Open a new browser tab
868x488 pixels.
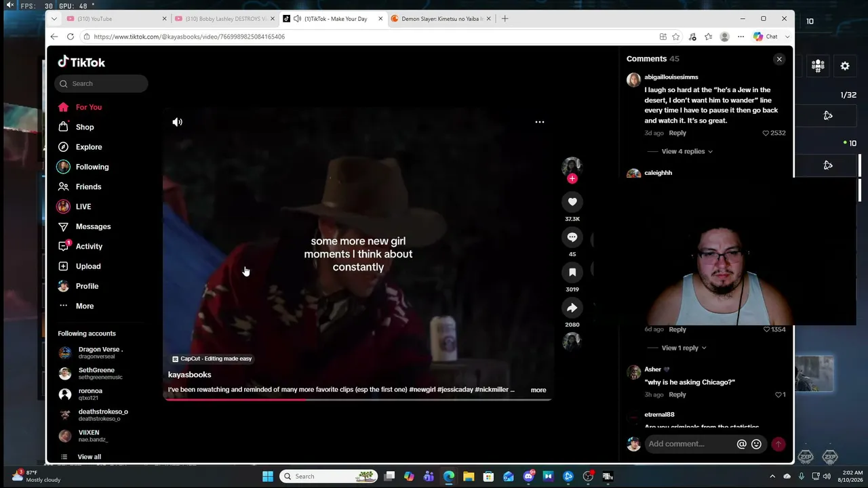(505, 19)
